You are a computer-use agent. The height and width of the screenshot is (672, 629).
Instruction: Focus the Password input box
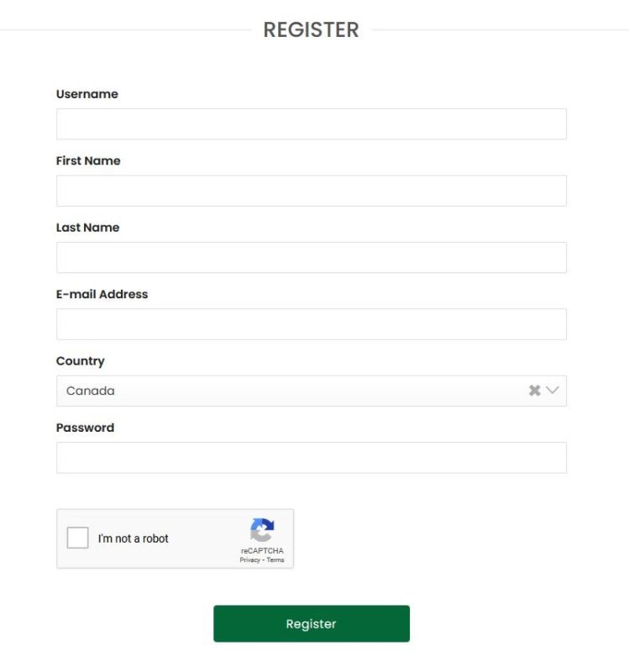[311, 458]
